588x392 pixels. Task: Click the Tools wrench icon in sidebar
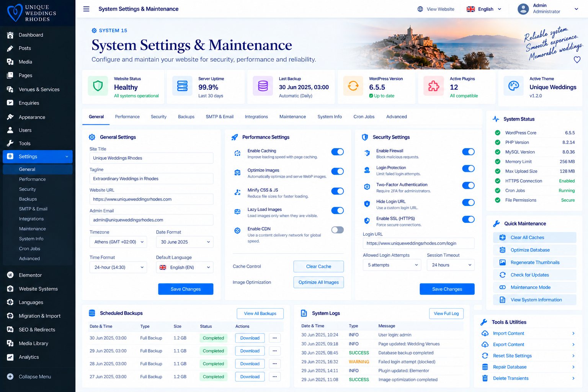tap(10, 144)
